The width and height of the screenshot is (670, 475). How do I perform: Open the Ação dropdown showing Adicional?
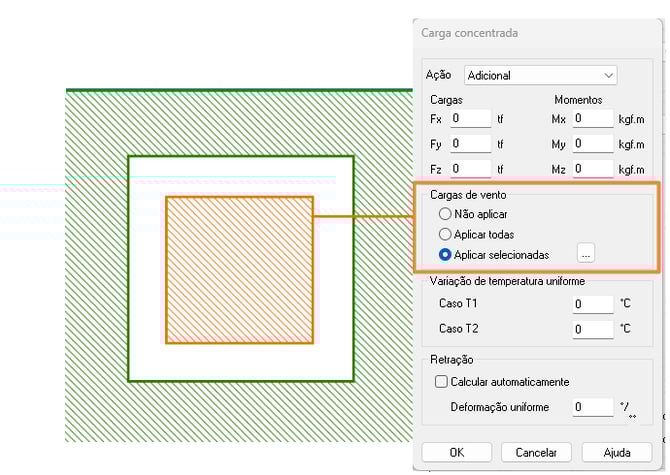(540, 75)
